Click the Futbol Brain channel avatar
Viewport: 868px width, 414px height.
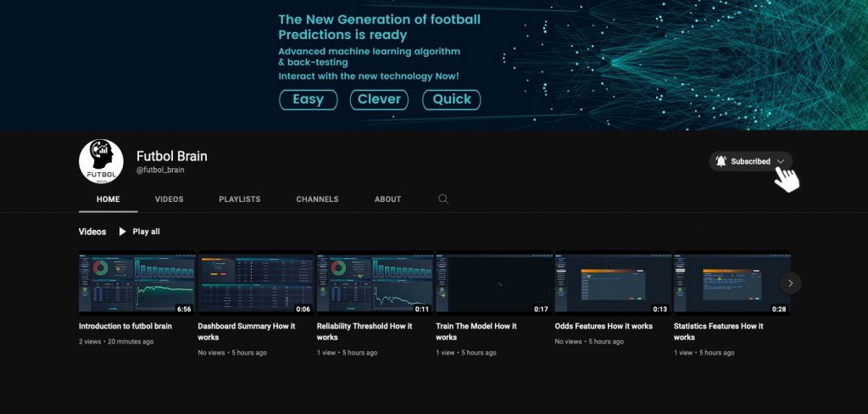point(101,161)
